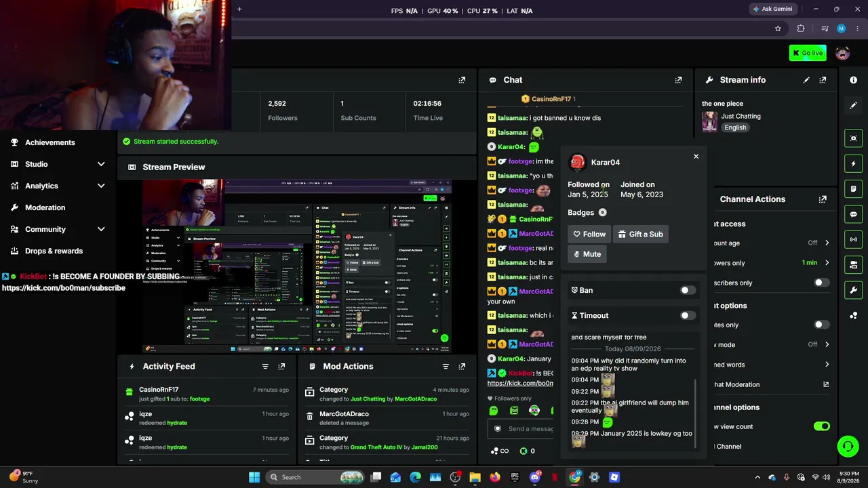The width and height of the screenshot is (868, 488).
Task: Close the Karar04 user card
Action: (696, 157)
